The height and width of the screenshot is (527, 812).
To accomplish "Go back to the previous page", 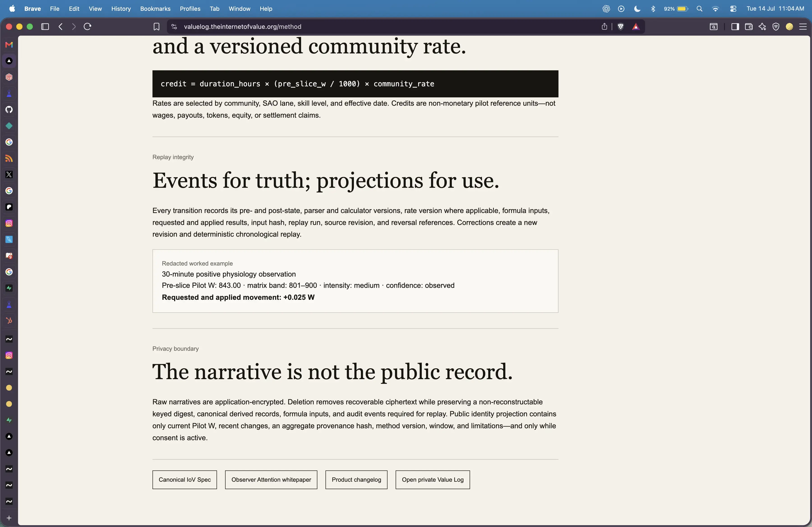I will click(x=60, y=27).
